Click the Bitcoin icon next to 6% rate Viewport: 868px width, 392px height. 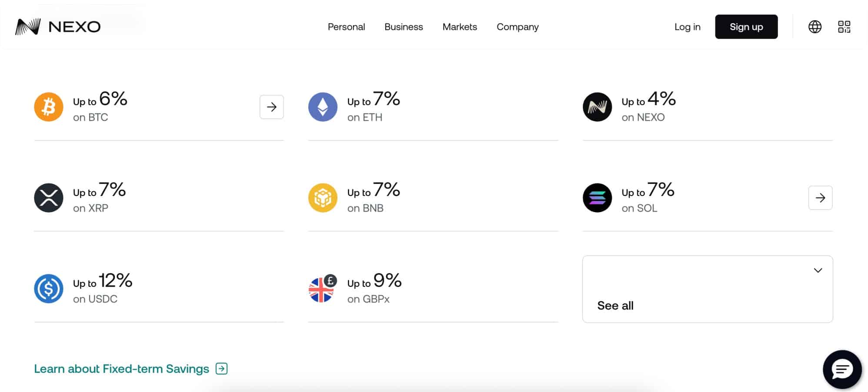49,107
